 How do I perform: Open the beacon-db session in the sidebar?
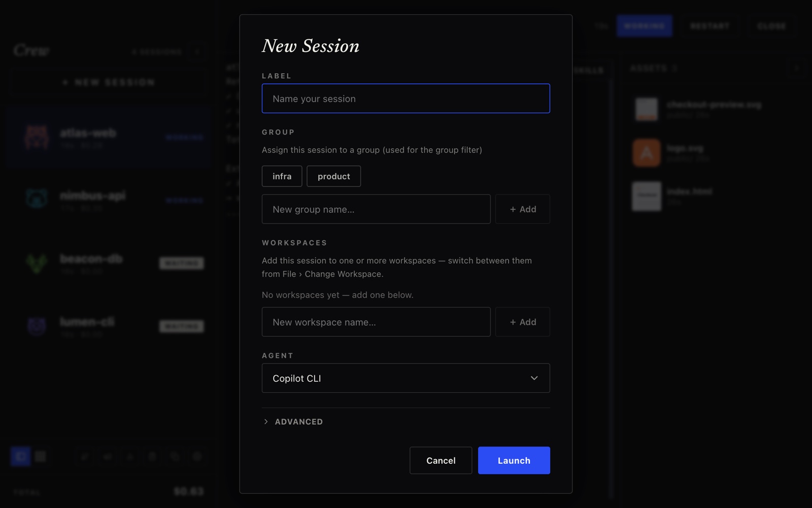tap(109, 263)
